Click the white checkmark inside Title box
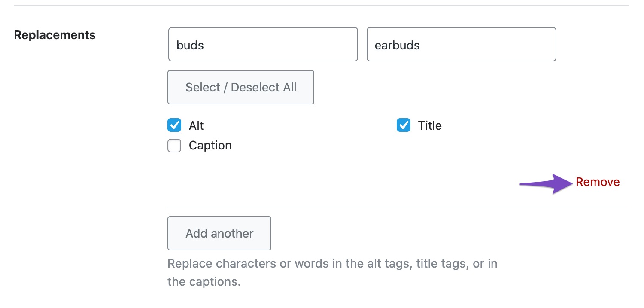Image resolution: width=644 pixels, height=308 pixels. [x=404, y=125]
